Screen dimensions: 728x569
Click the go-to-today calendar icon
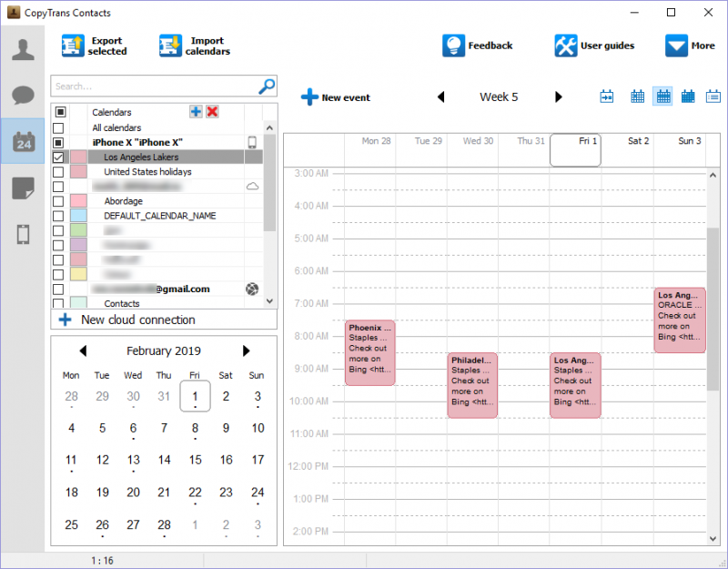[x=607, y=97]
